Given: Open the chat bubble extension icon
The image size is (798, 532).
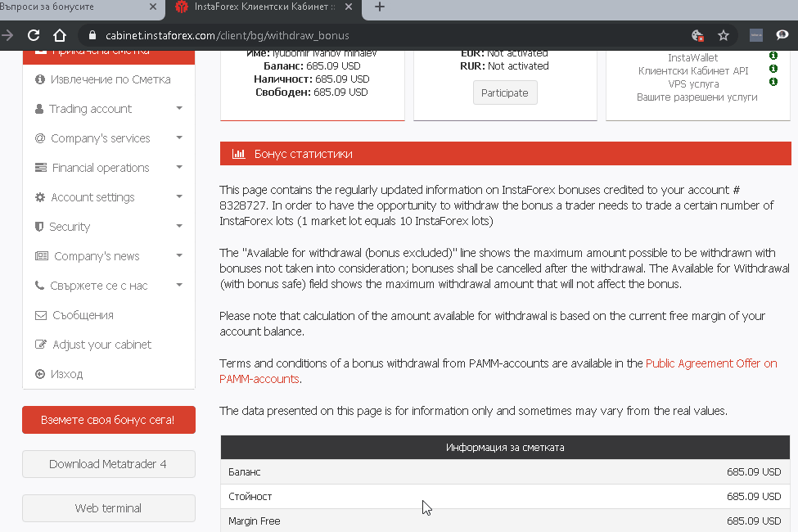Looking at the screenshot, I should tap(782, 34).
